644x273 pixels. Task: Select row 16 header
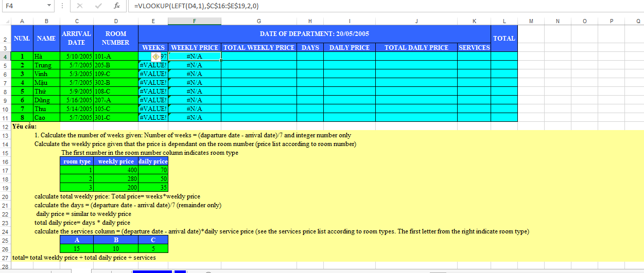coord(5,161)
